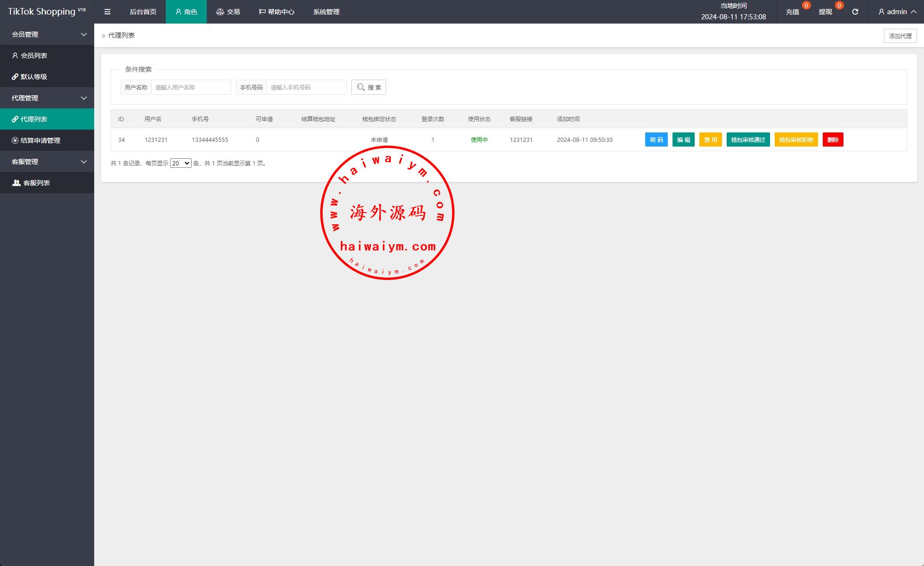Focus the 用户名称 search input field
Viewport: 924px width, 566px height.
[191, 87]
